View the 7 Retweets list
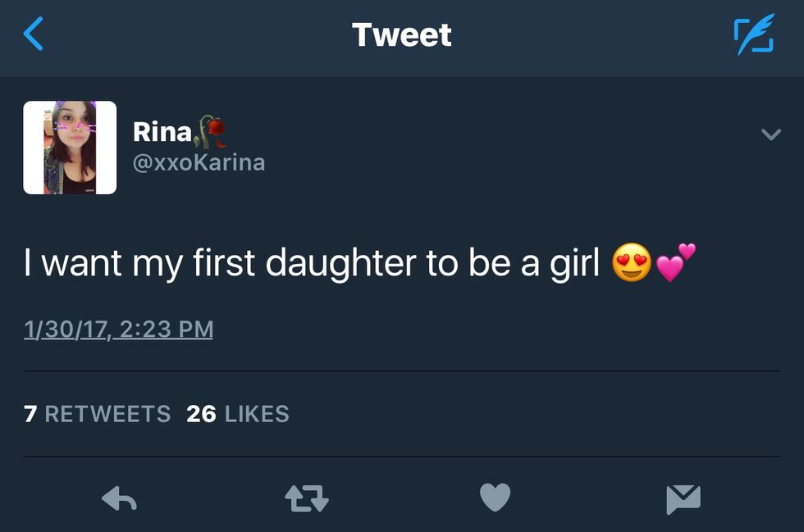This screenshot has width=804, height=532. coord(98,414)
